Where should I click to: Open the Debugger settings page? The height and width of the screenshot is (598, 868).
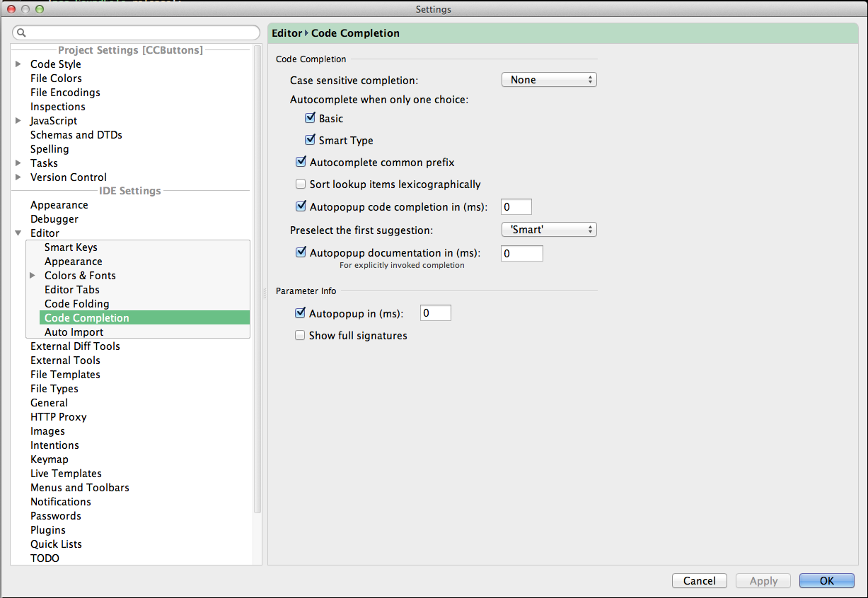click(x=54, y=219)
